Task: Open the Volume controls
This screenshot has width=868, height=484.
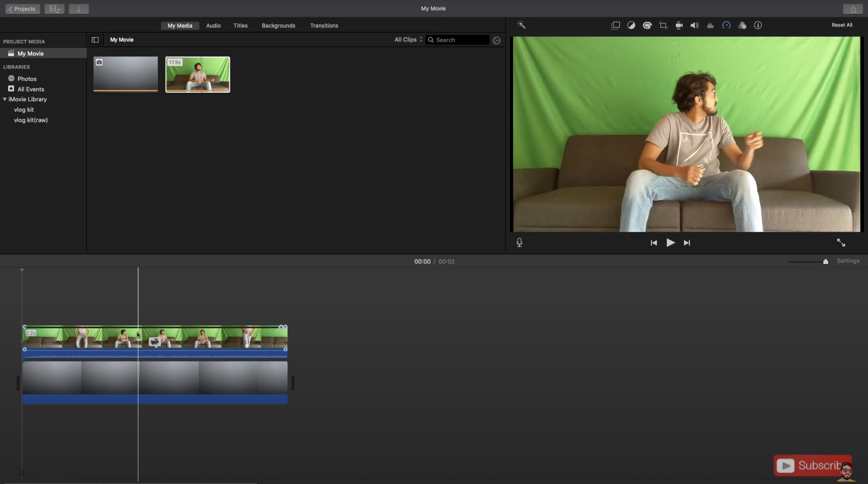Action: [x=694, y=25]
